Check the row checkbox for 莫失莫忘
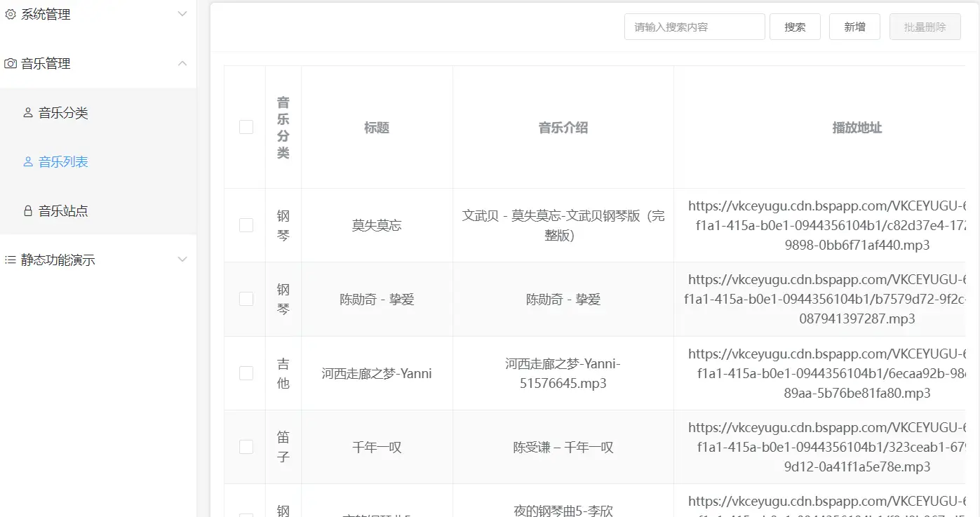The image size is (980, 517). tap(246, 225)
